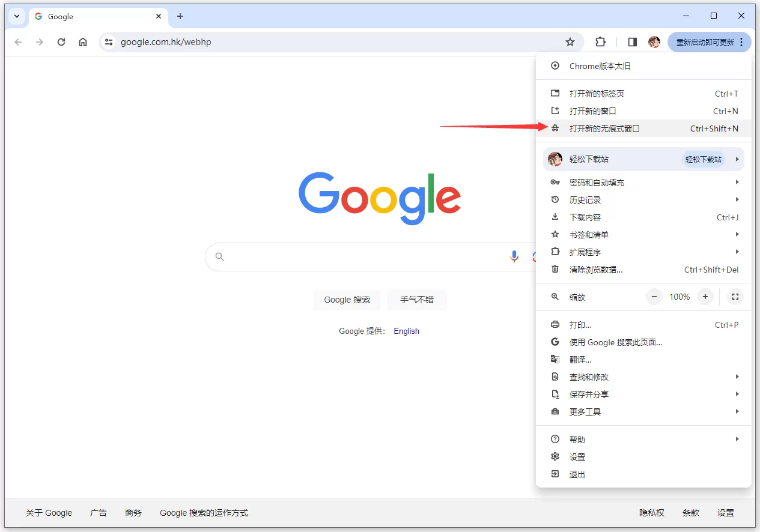Click the Google logo image
The image size is (760, 532).
tap(380, 198)
